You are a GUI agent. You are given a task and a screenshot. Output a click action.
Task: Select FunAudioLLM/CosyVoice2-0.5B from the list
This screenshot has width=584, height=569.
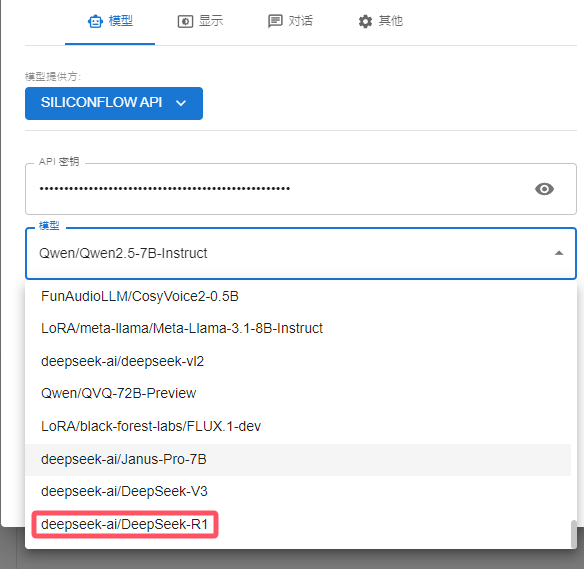[x=298, y=296]
